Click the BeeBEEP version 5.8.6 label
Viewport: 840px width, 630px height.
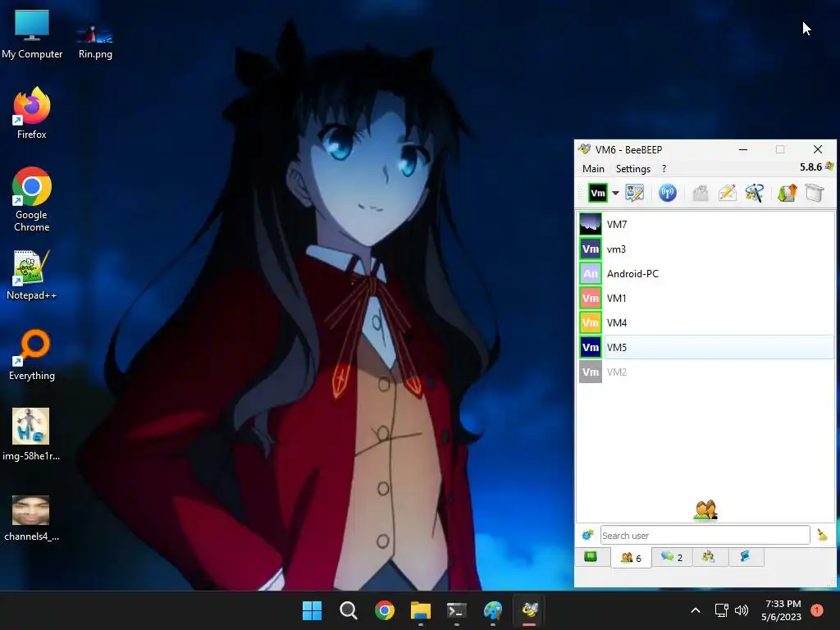810,167
